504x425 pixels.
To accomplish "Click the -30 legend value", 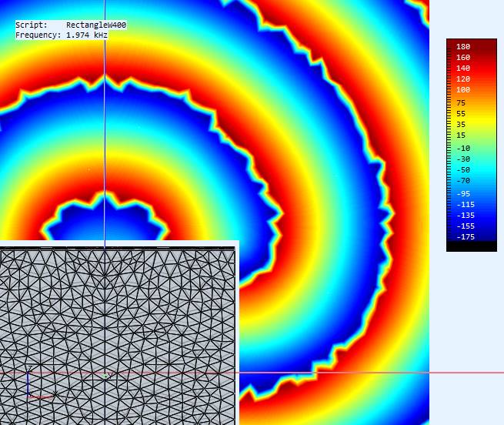I will click(x=463, y=159).
